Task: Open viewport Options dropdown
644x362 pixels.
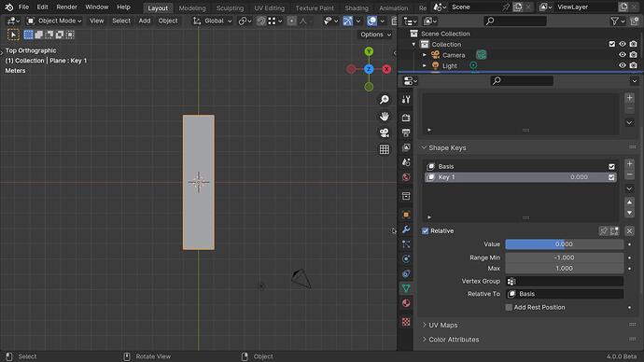Action: coord(375,35)
